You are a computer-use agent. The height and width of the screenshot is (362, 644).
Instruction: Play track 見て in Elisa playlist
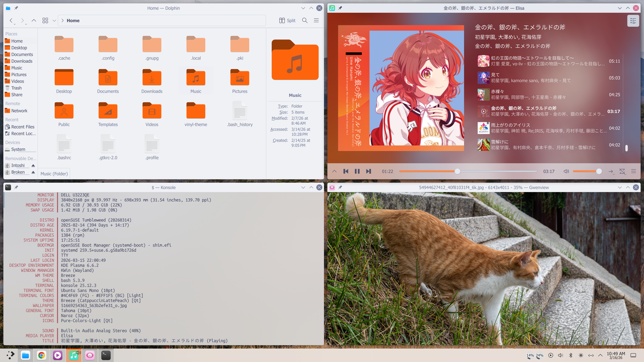pyautogui.click(x=549, y=78)
